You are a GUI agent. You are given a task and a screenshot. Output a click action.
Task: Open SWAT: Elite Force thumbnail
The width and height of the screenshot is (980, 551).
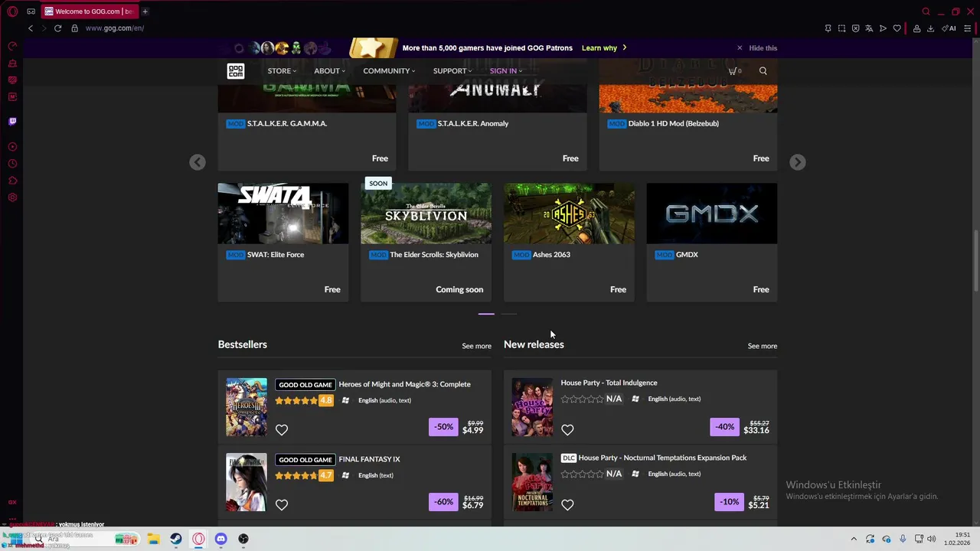coord(283,214)
